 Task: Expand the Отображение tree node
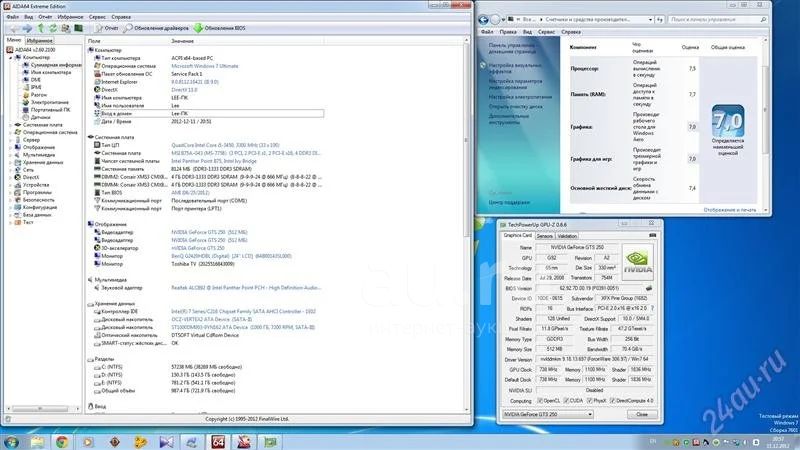(x=10, y=147)
